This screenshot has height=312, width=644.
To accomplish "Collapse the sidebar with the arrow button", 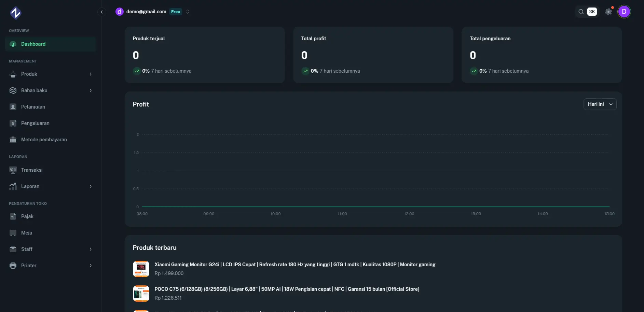I will (101, 12).
